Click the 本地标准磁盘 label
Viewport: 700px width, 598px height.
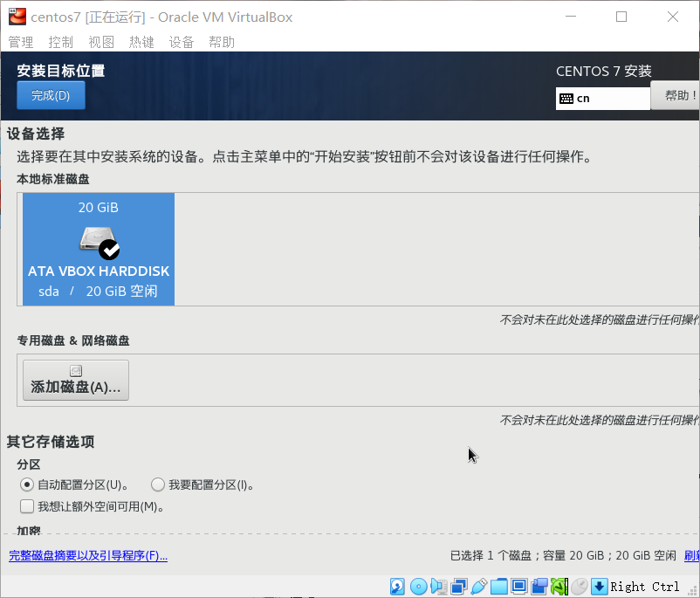coord(53,179)
